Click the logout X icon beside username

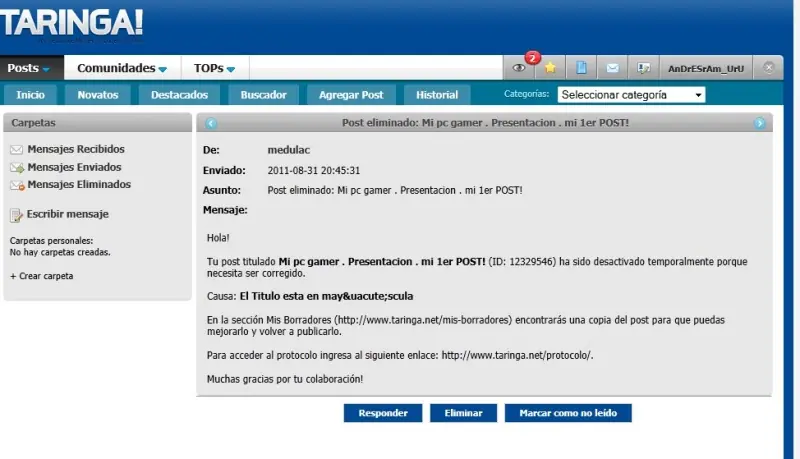pos(769,67)
